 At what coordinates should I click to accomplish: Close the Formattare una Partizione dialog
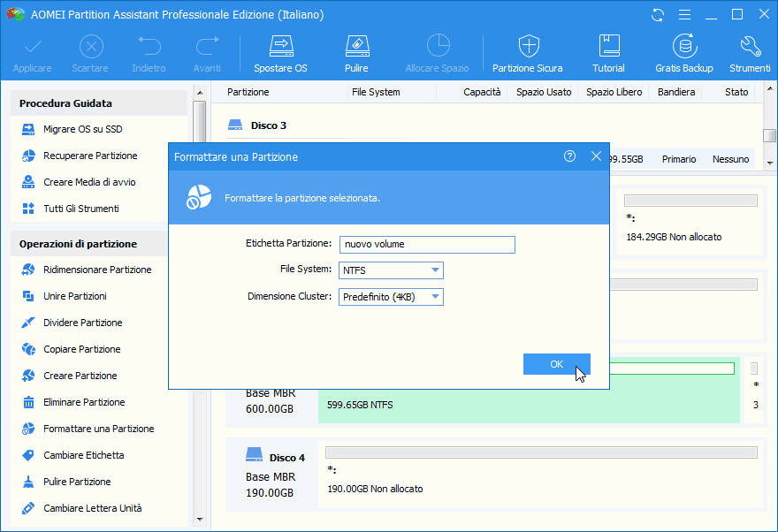(596, 156)
